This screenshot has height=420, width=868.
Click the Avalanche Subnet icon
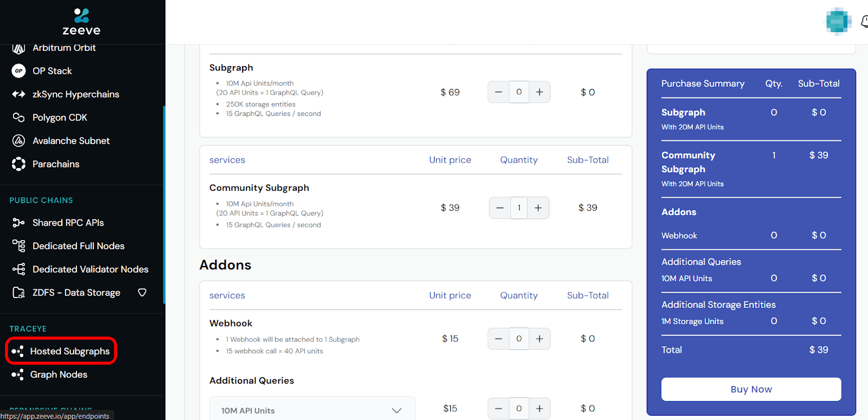click(x=18, y=141)
